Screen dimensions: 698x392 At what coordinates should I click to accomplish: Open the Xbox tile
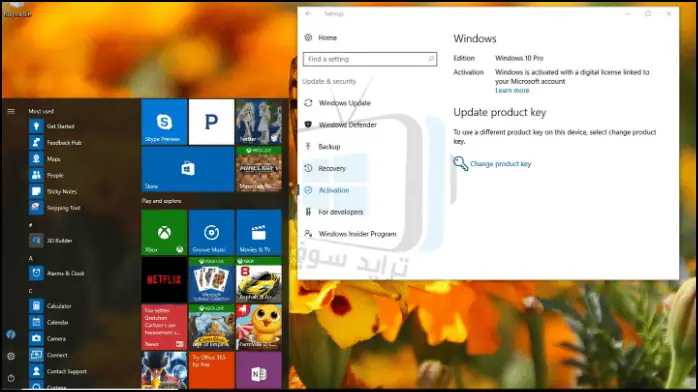tap(164, 232)
